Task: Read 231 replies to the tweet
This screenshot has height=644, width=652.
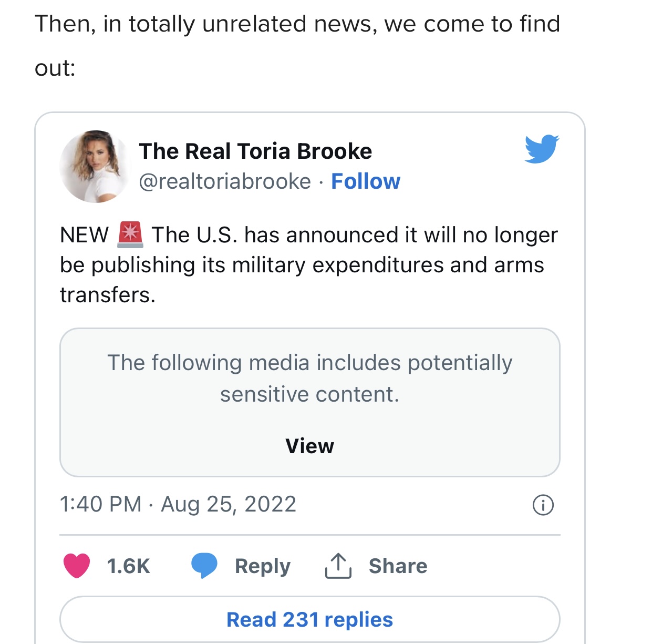Action: 309,619
